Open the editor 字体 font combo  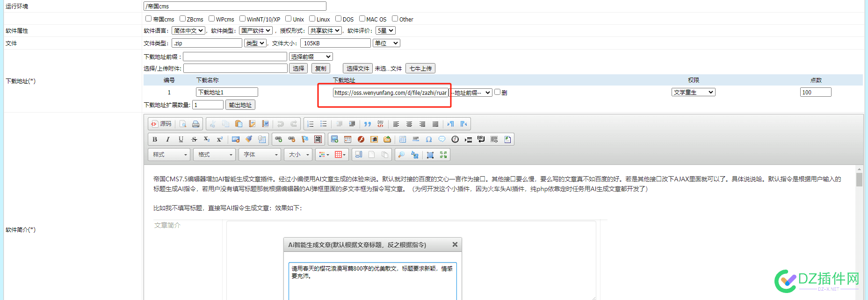pyautogui.click(x=260, y=155)
